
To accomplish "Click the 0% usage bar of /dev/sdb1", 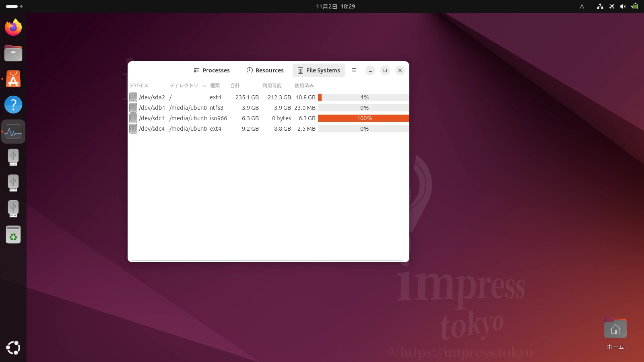I will pyautogui.click(x=363, y=108).
